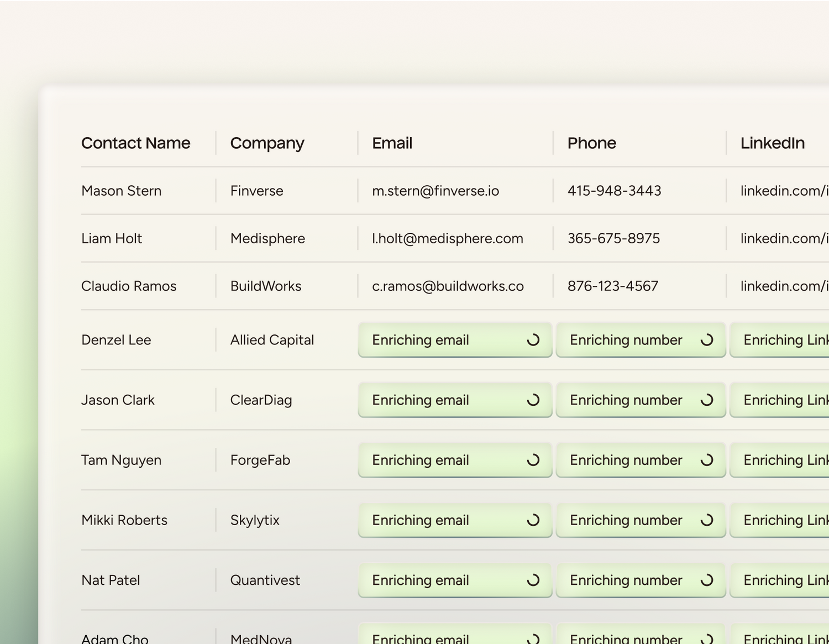Image resolution: width=829 pixels, height=644 pixels.
Task: Click Enriching LinkedIn cell for Denzel Lee
Action: coord(785,340)
